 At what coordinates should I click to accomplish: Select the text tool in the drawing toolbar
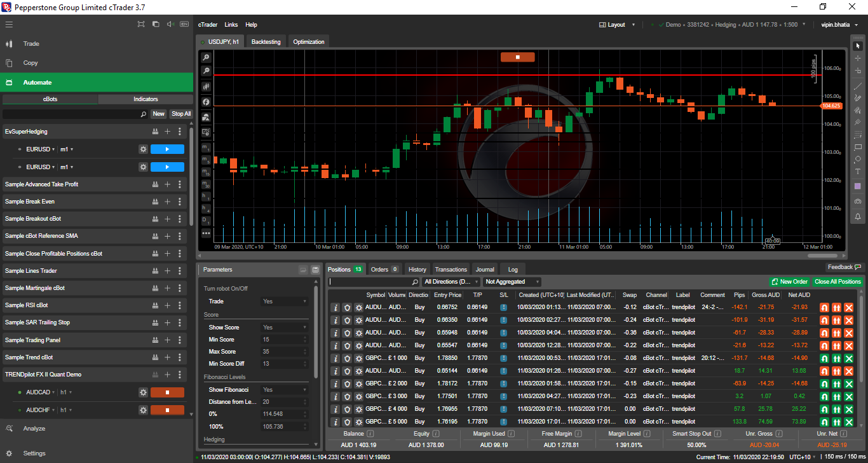pyautogui.click(x=858, y=172)
